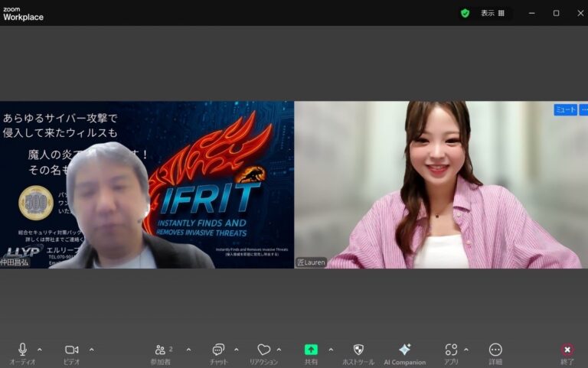The height and width of the screenshot is (368, 588).
Task: Expand the participants options caret
Action: 188,350
